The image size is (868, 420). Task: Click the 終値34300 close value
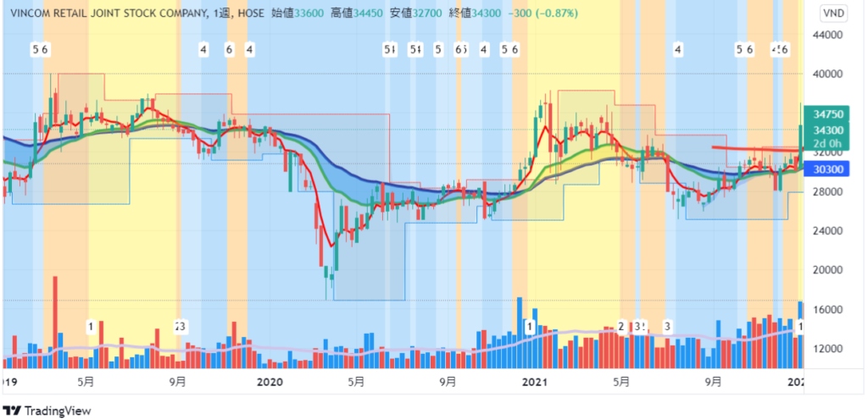tap(475, 13)
